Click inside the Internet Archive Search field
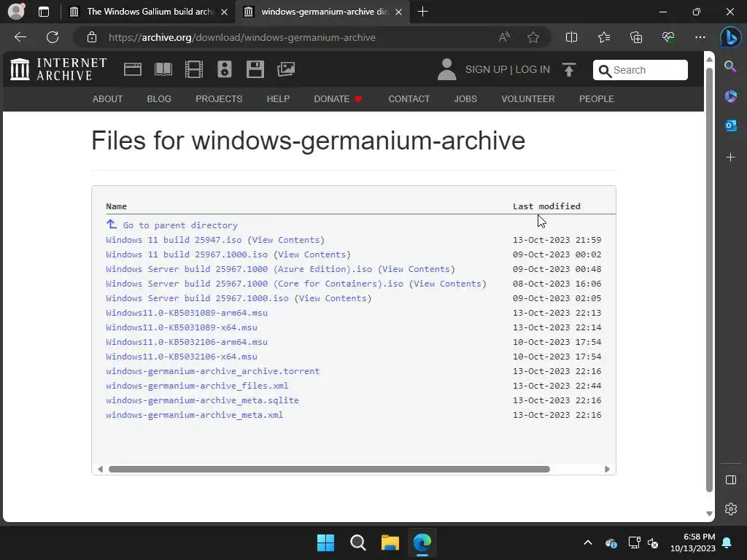Screen dimensions: 747x560 click(x=640, y=70)
